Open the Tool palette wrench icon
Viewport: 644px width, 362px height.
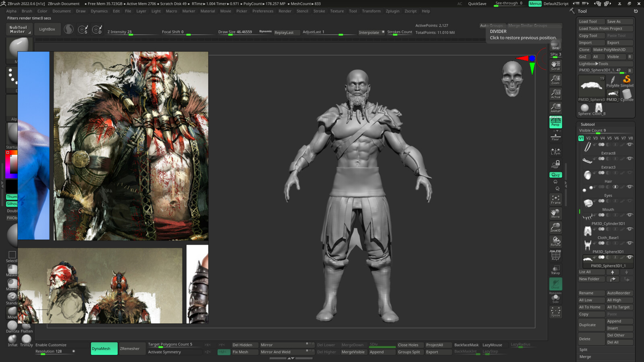pyautogui.click(x=572, y=11)
